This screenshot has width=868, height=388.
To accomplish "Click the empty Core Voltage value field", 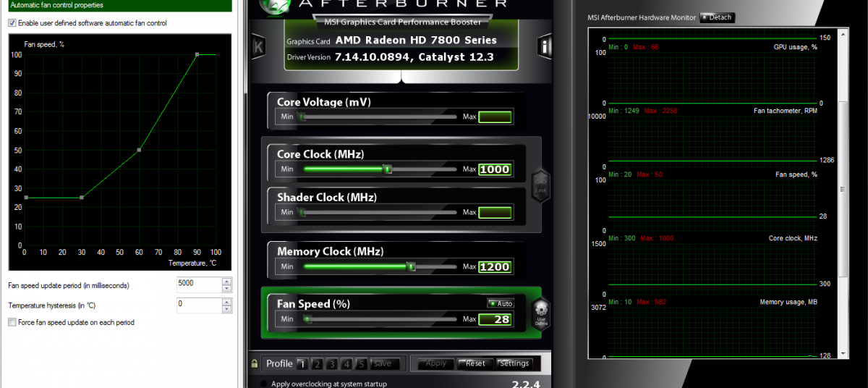I will 495,117.
